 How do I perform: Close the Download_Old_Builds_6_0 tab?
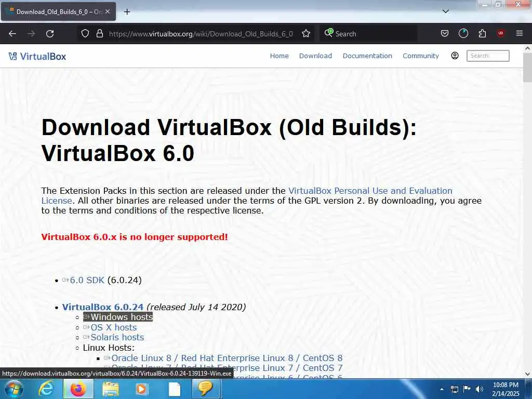click(x=108, y=11)
